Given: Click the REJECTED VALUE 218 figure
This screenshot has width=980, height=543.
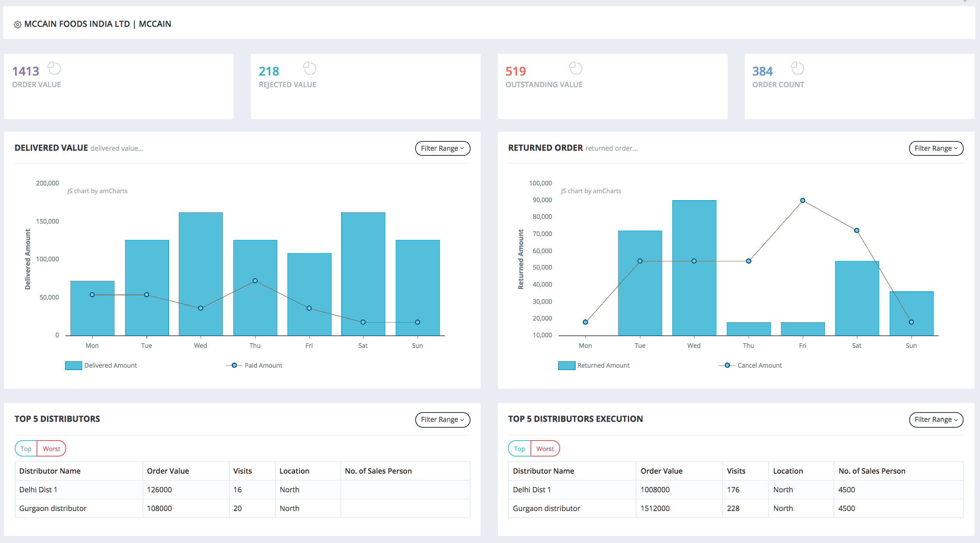Looking at the screenshot, I should coord(269,71).
